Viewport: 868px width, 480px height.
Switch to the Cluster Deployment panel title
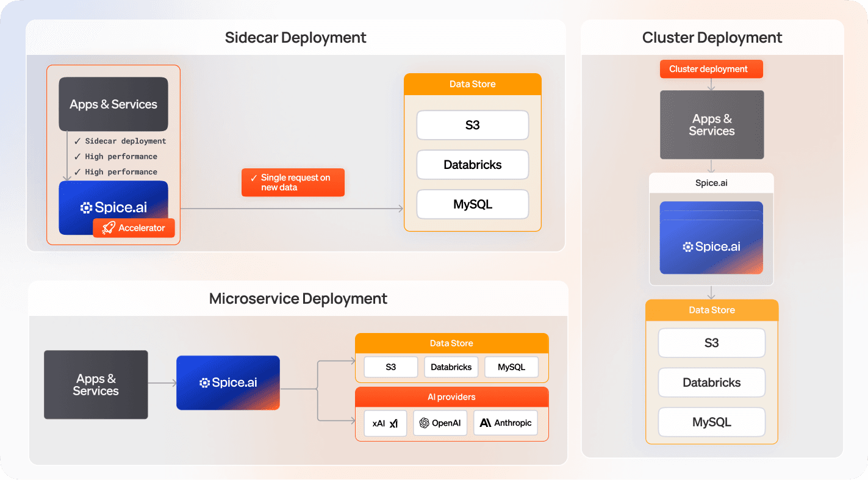click(711, 37)
